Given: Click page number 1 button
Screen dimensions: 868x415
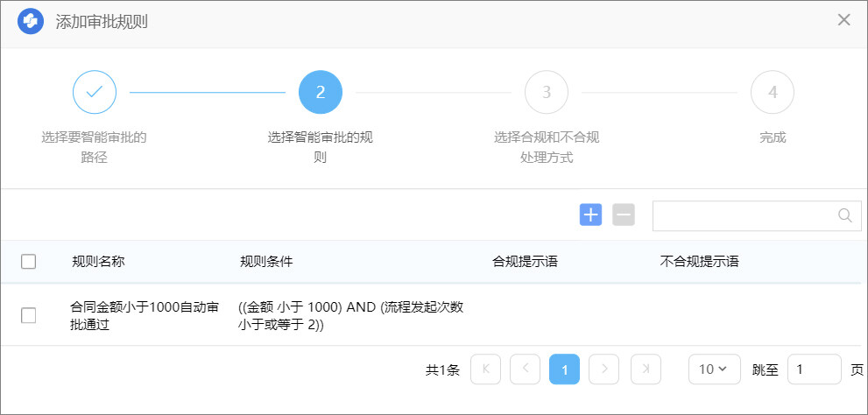Looking at the screenshot, I should pos(564,369).
